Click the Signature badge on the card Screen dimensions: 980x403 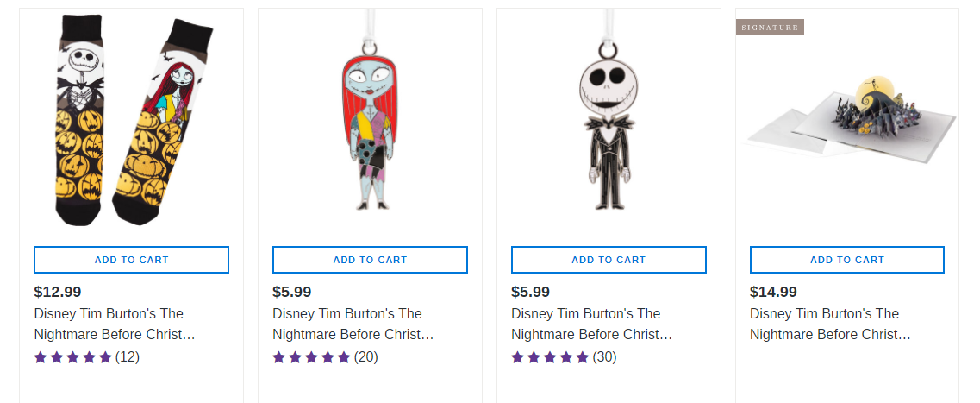tap(770, 28)
